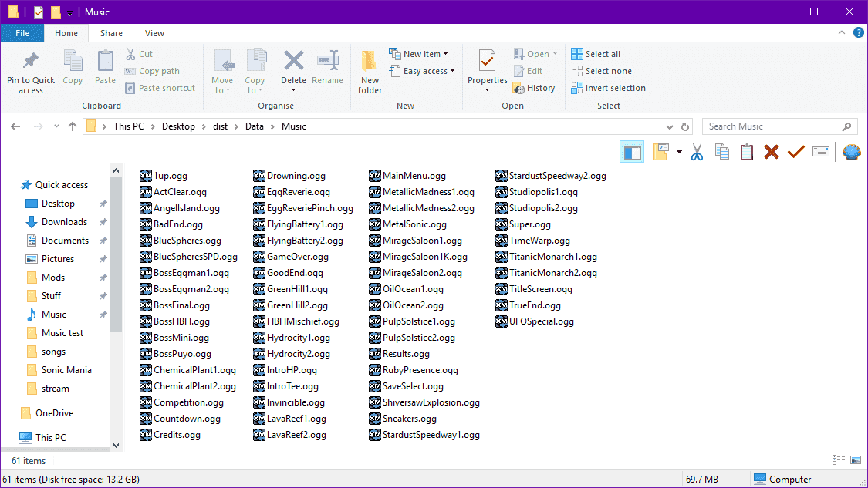Click the Copy ribbon button
The image size is (868, 488).
tap(73, 67)
